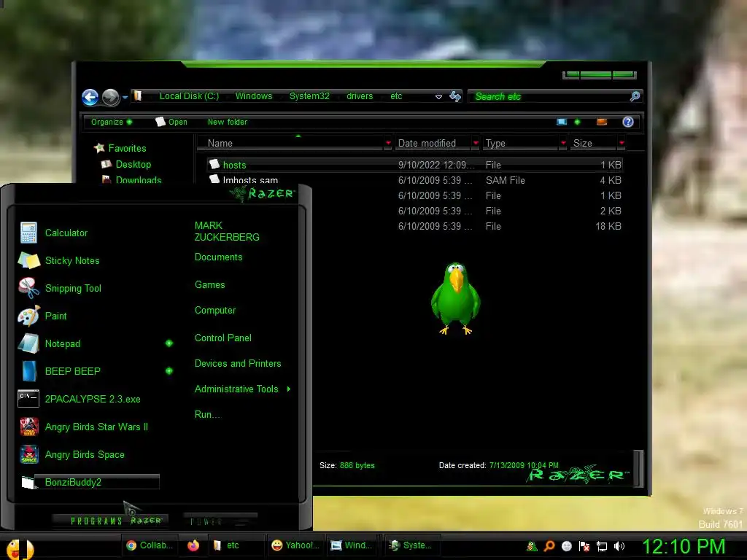Open the More view options dropdown dot
The image size is (747, 560).
[x=578, y=122]
